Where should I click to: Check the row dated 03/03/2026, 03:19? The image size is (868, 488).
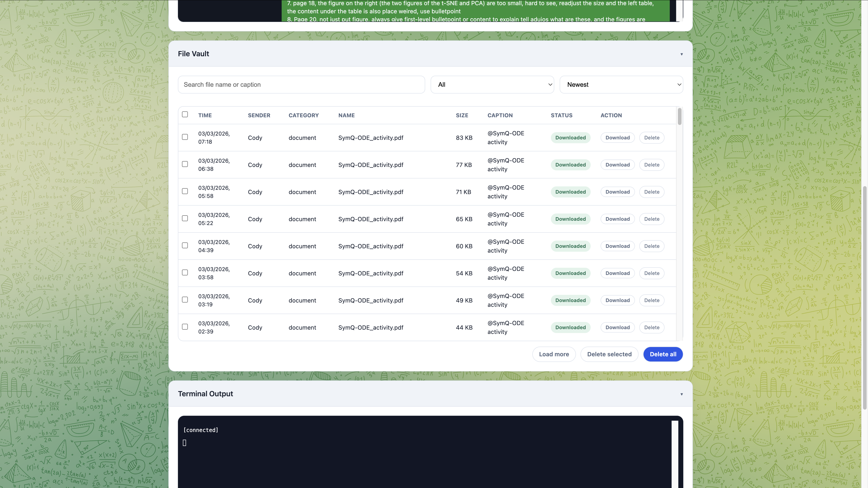click(185, 299)
